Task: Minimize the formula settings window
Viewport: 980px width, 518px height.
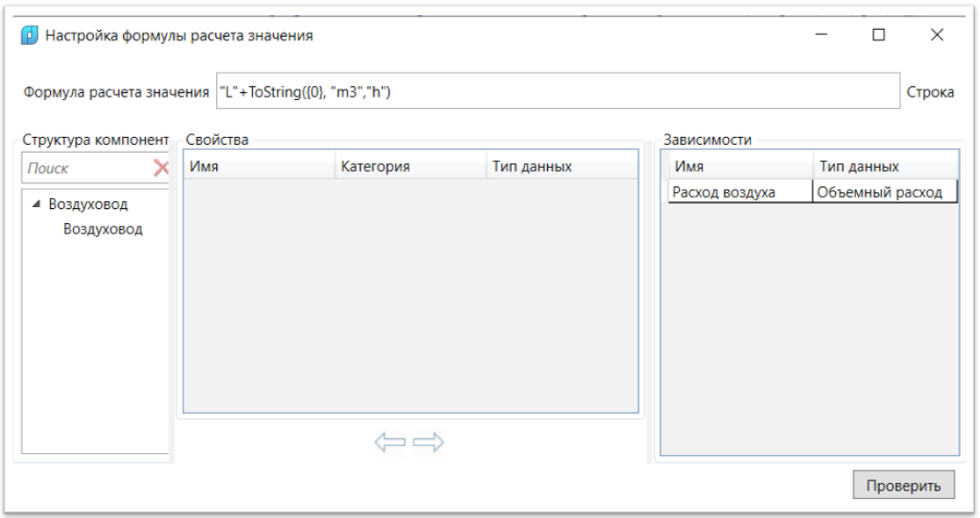Action: 822,35
